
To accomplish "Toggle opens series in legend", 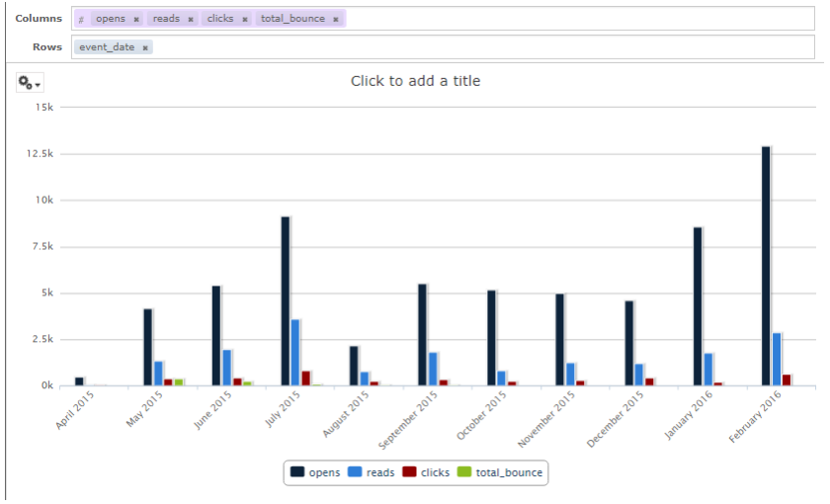I will click(x=316, y=472).
